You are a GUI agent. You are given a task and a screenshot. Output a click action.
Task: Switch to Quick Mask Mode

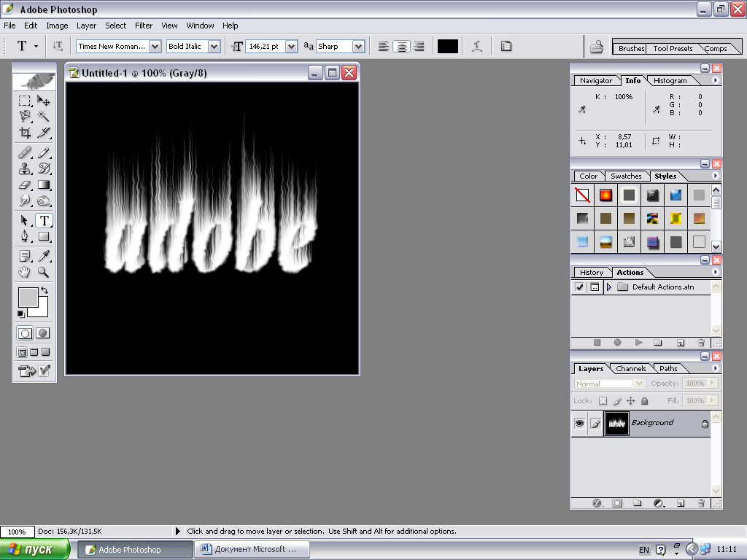[x=43, y=333]
